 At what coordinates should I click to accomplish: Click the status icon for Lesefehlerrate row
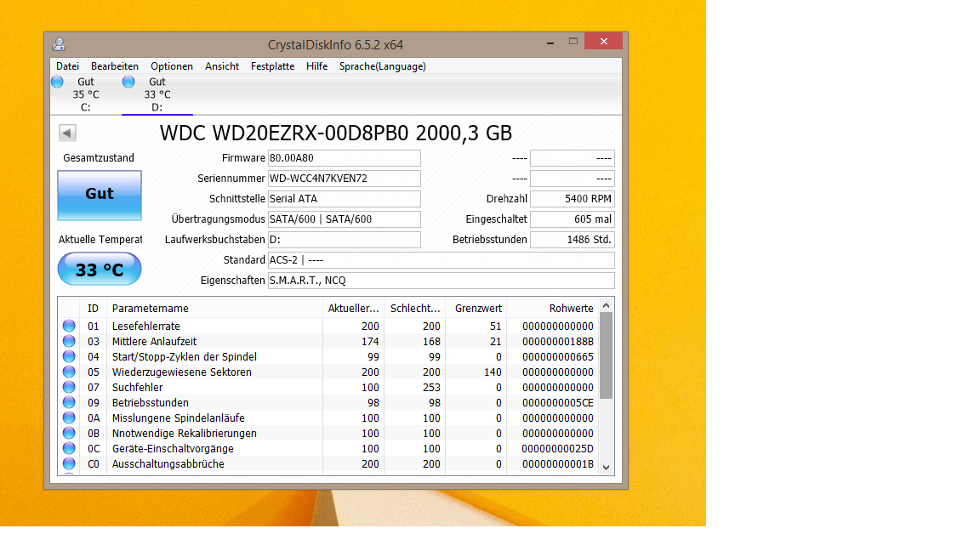[x=69, y=326]
